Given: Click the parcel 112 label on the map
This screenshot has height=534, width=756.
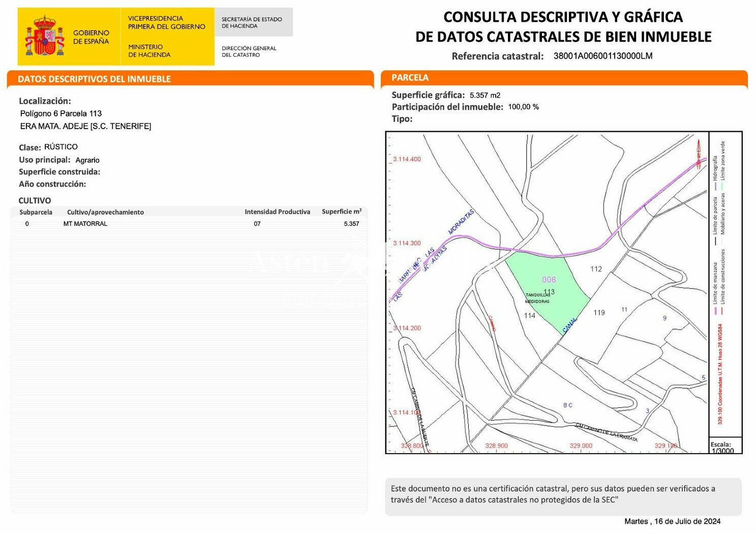Looking at the screenshot, I should click(596, 269).
